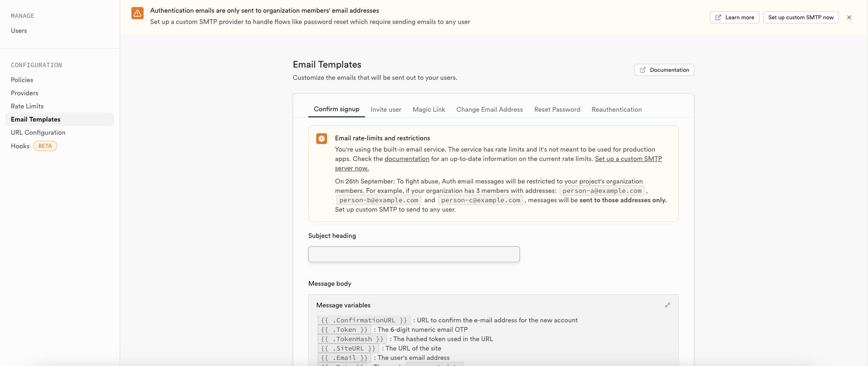Dismiss the SMTP banner with the X icon
The height and width of the screenshot is (366, 868).
click(x=849, y=17)
